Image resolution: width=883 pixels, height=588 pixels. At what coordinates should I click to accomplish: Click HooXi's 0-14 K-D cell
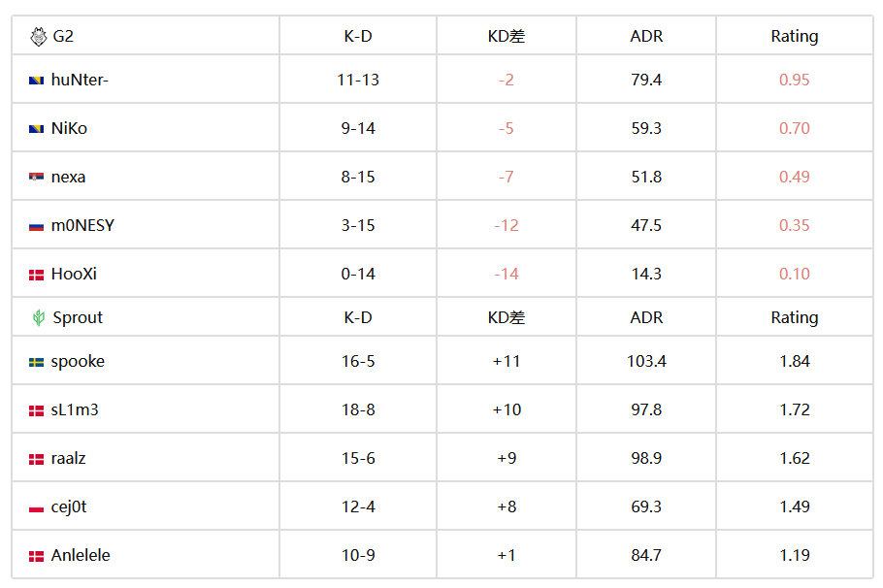[358, 274]
